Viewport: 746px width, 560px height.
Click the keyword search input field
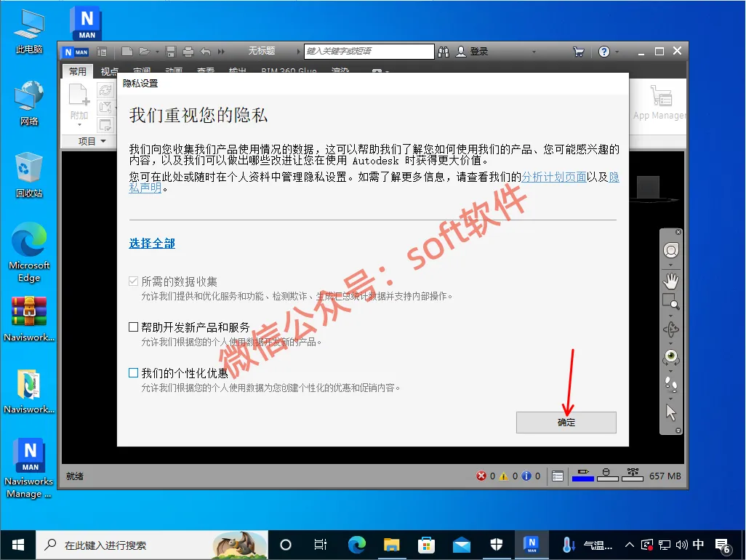tap(369, 52)
